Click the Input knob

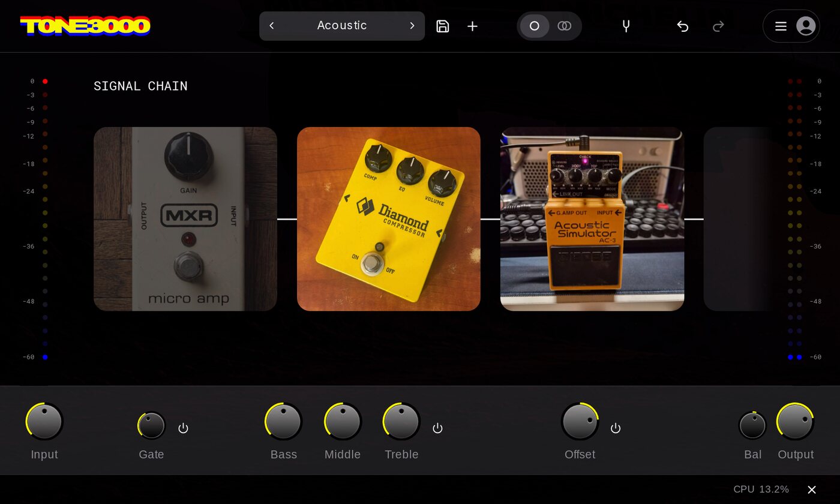click(x=44, y=421)
